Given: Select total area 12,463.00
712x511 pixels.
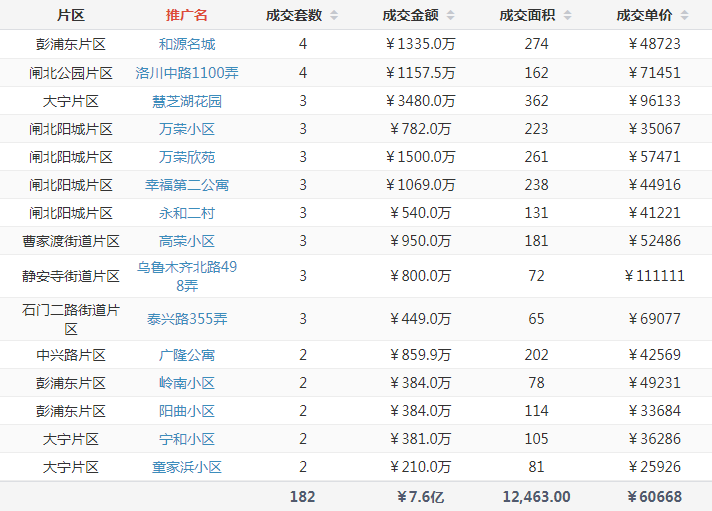Looking at the screenshot, I should coord(536,497).
